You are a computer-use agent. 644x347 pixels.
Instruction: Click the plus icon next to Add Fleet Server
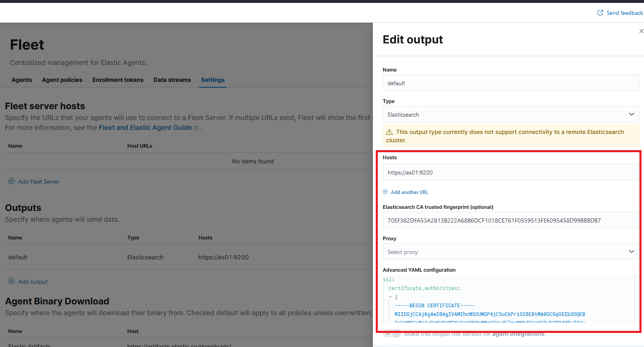12,181
